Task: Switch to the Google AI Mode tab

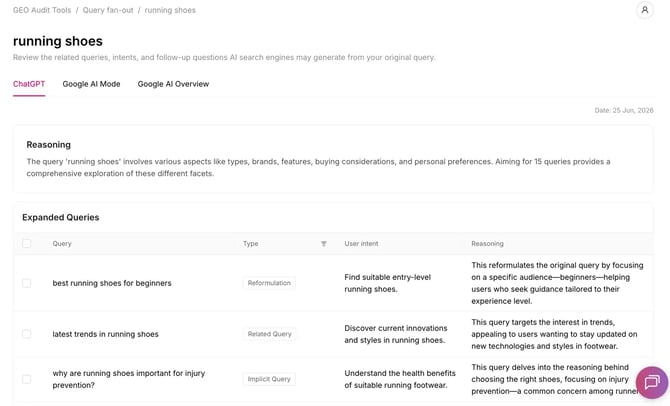Action: click(x=91, y=84)
